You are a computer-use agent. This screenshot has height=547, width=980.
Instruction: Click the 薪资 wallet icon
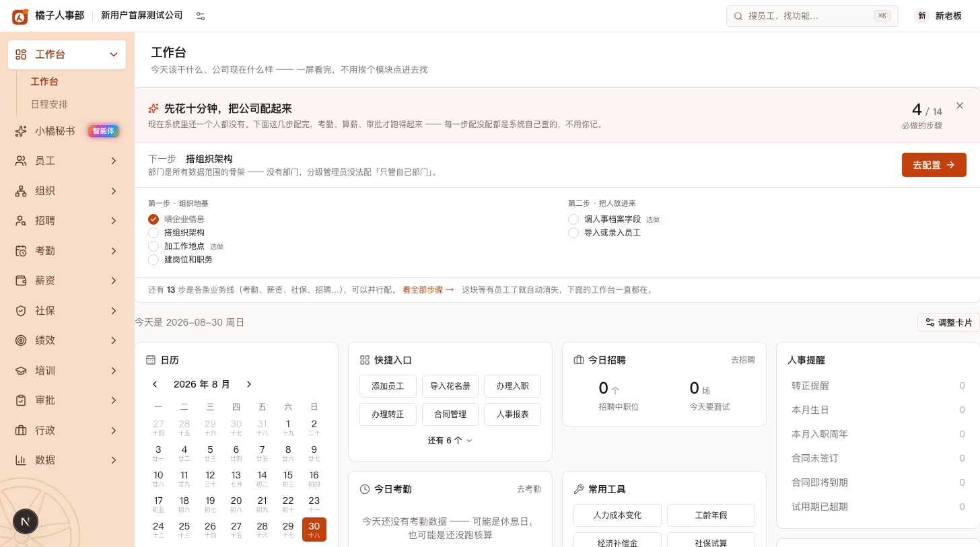coord(21,281)
